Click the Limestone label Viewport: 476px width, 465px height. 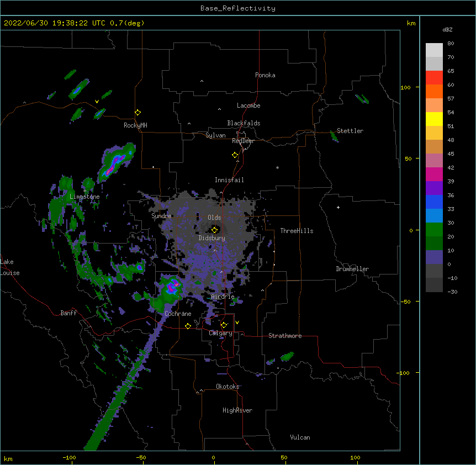[x=84, y=197]
